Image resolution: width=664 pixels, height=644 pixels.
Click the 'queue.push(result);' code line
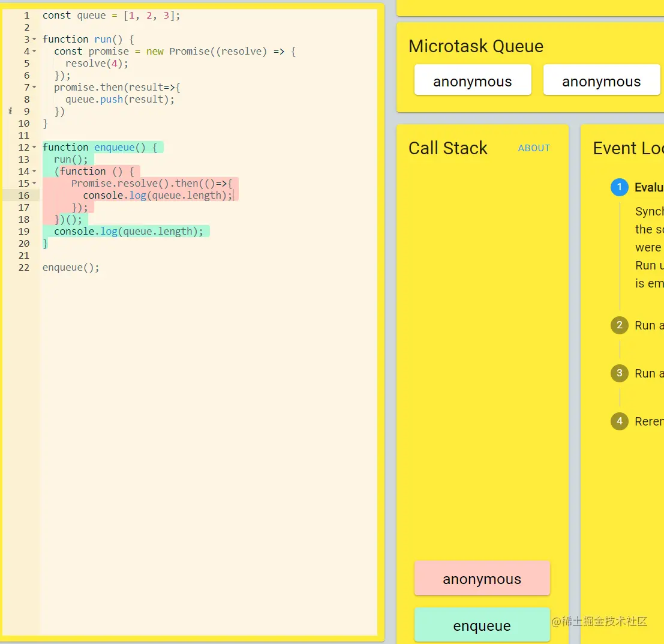point(120,100)
